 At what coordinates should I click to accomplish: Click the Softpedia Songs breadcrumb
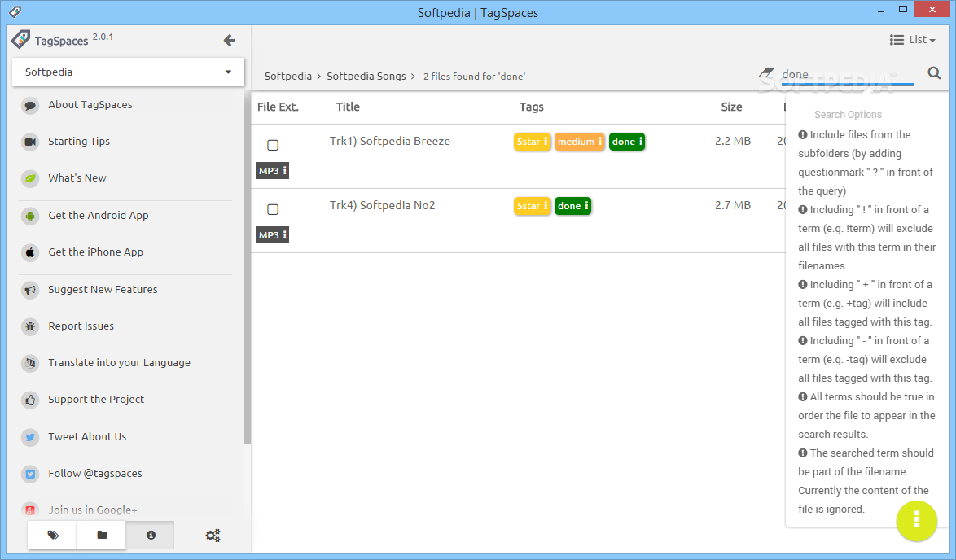366,77
